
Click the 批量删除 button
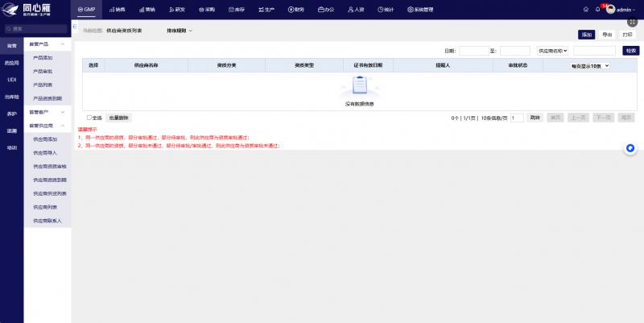coord(118,118)
